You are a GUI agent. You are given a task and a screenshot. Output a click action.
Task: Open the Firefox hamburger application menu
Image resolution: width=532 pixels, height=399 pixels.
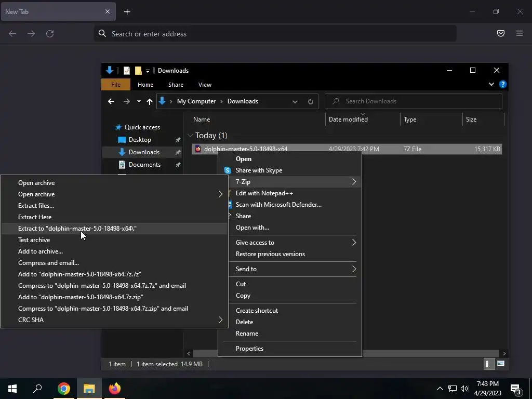click(520, 33)
